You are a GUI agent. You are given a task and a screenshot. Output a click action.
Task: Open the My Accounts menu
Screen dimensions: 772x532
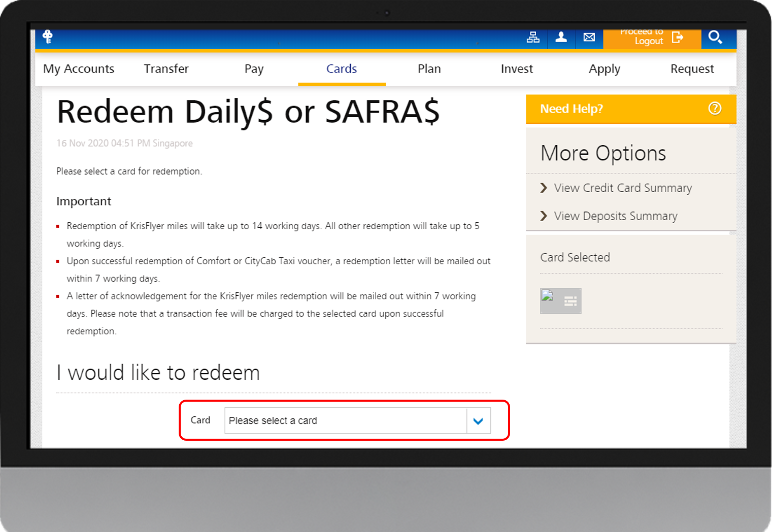coord(79,69)
